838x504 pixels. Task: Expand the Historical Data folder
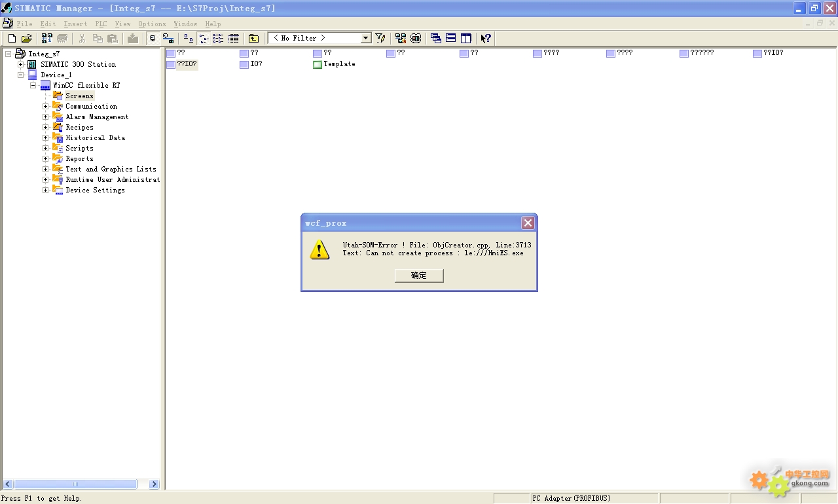(45, 137)
